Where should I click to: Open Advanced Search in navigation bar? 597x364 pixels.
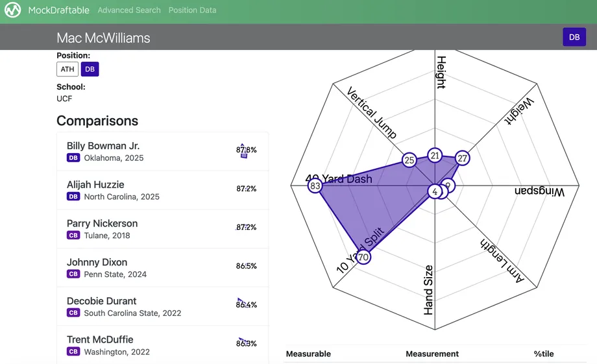tap(129, 10)
